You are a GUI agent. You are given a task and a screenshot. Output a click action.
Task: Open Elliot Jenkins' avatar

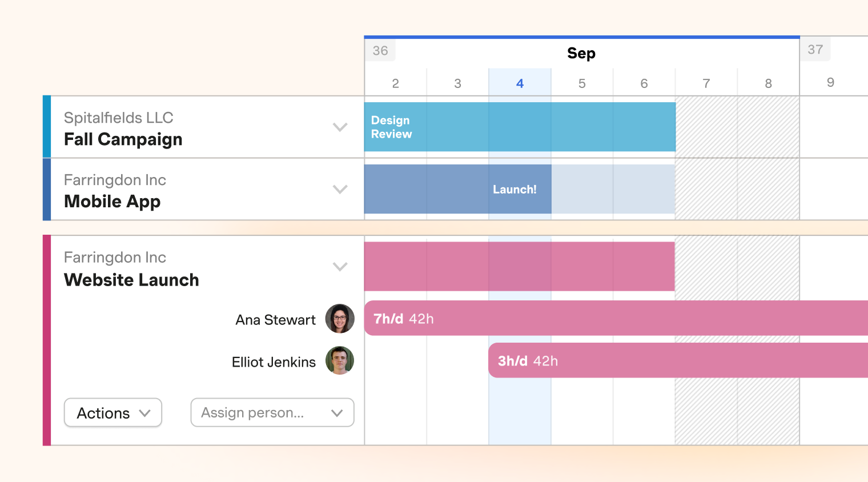click(339, 361)
